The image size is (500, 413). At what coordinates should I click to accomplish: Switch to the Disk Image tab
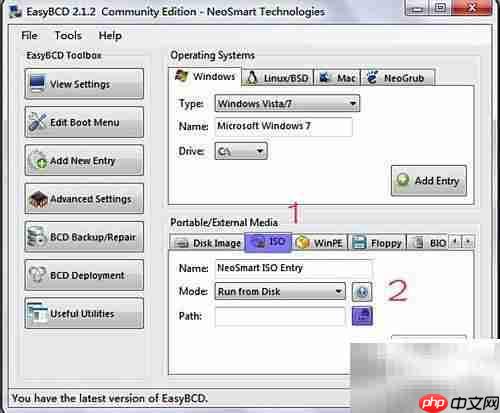(x=207, y=243)
